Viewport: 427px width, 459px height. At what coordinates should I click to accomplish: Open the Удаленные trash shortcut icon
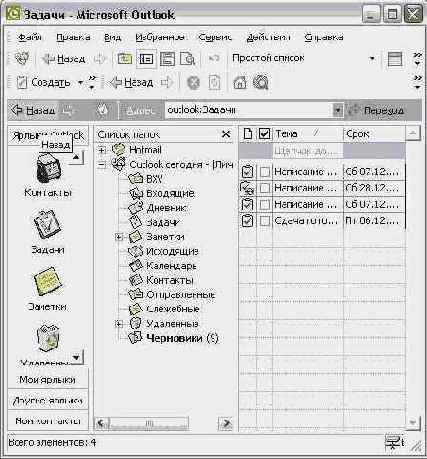point(48,338)
